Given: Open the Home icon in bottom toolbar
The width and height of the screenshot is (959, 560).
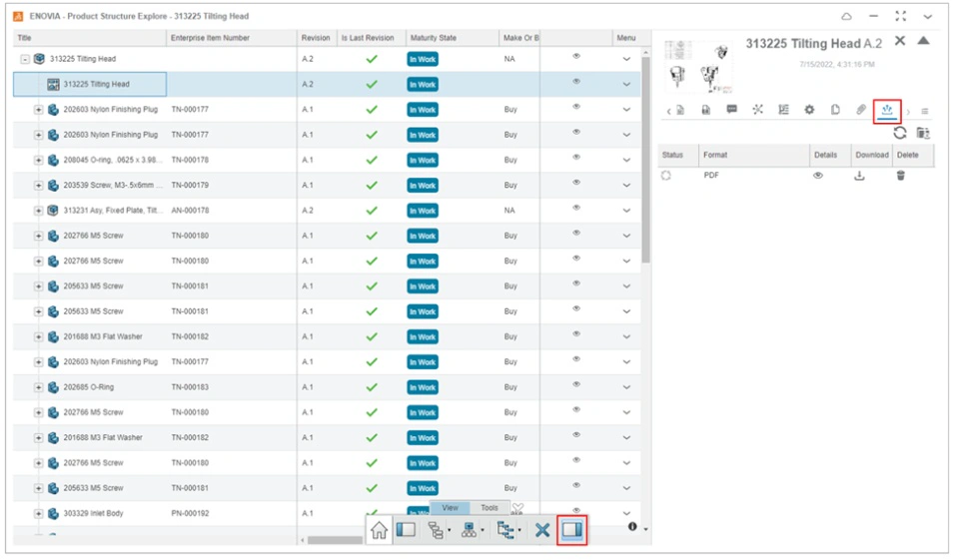Looking at the screenshot, I should click(379, 530).
